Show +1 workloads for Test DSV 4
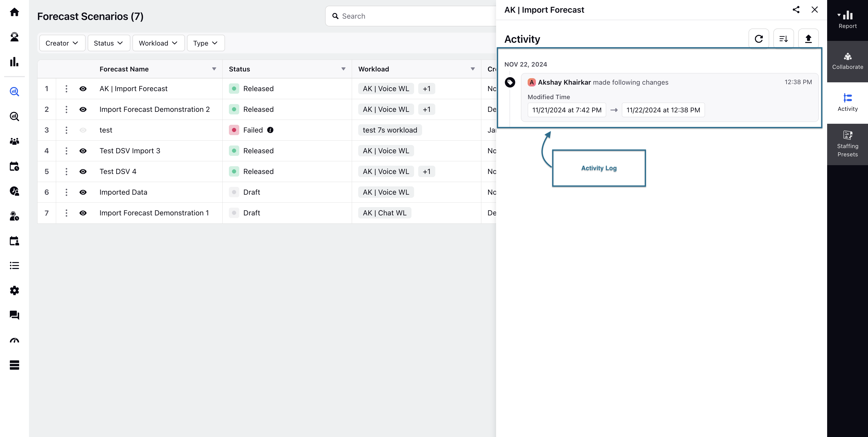868x437 pixels. tap(426, 171)
